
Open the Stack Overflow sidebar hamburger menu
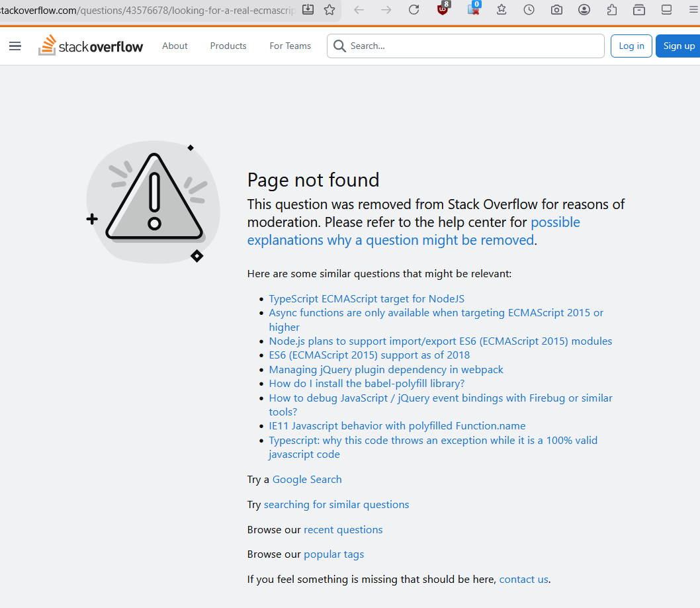15,46
